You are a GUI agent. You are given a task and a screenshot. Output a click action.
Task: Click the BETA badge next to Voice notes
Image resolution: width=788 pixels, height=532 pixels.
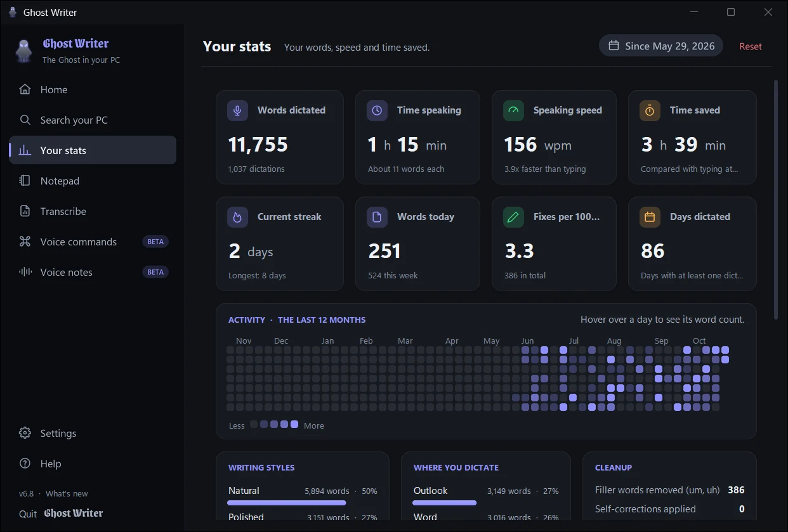(x=155, y=272)
